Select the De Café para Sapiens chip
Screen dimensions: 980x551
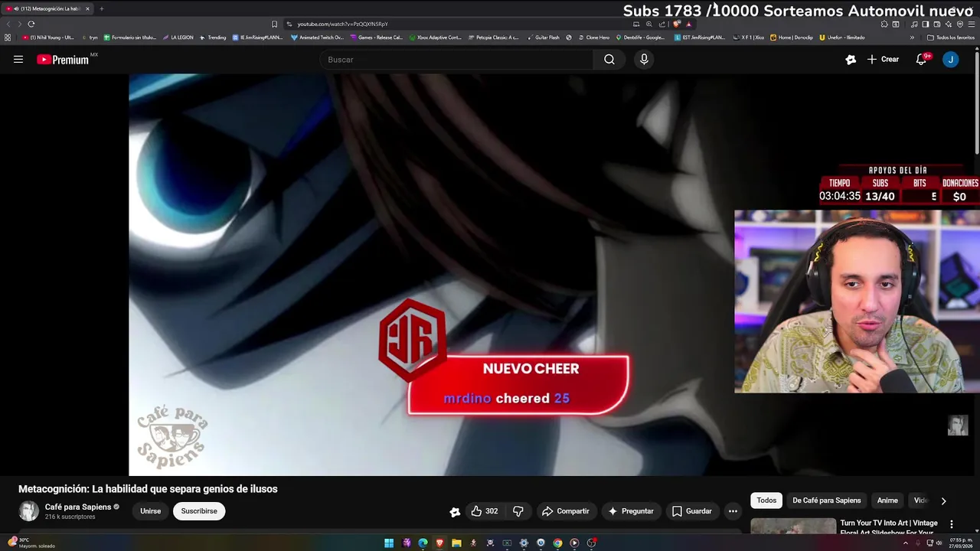click(x=827, y=500)
